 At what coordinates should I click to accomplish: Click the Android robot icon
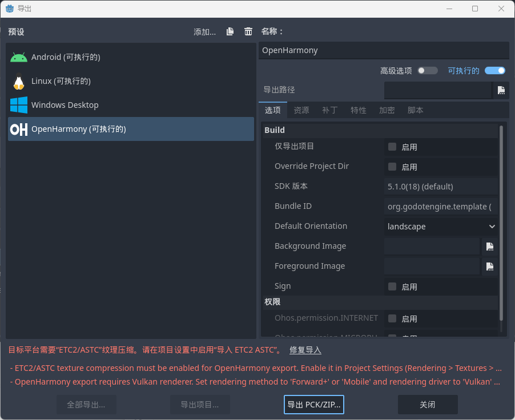[19, 58]
